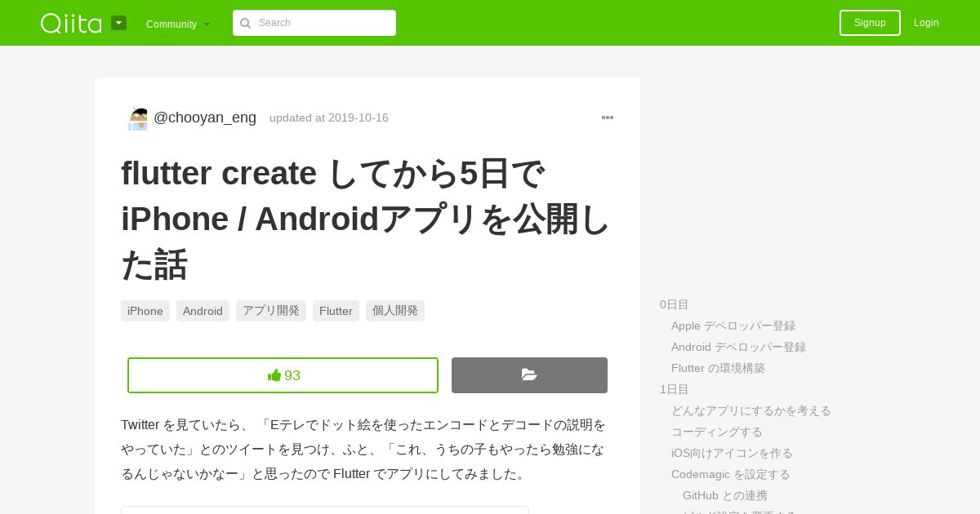
Task: Open the Qiita logo home link
Action: [x=71, y=23]
